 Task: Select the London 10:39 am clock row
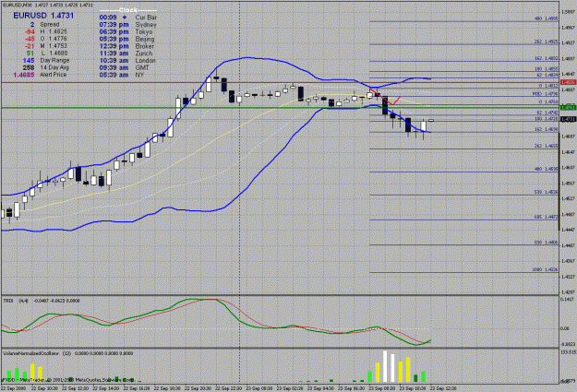tap(127, 60)
